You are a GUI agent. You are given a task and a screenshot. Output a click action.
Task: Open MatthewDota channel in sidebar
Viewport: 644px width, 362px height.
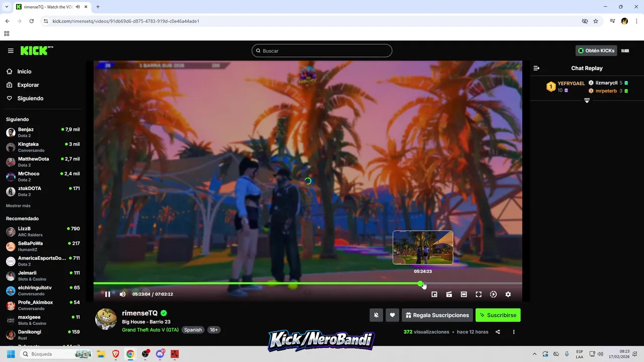click(42, 162)
